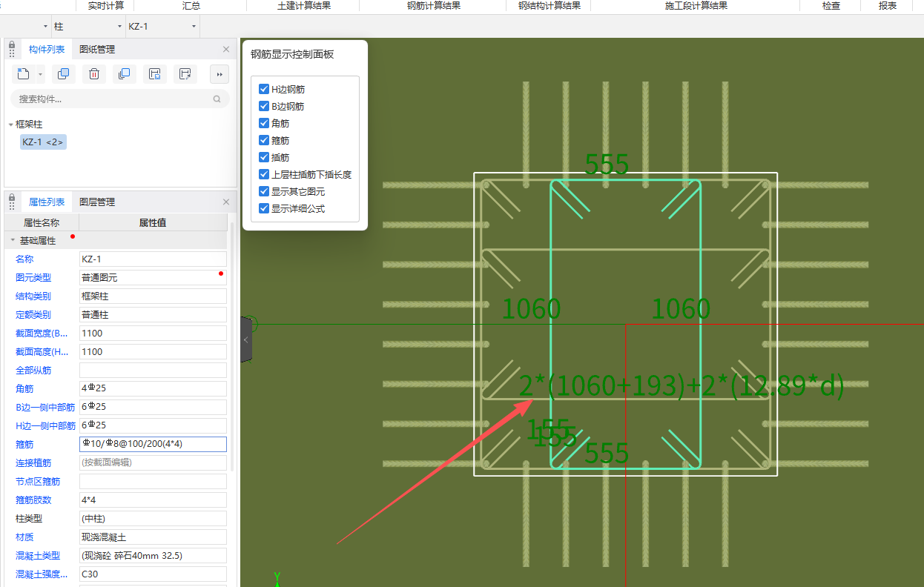The height and width of the screenshot is (587, 924).
Task: Click the empty 全部纵筋 value field
Action: click(153, 370)
